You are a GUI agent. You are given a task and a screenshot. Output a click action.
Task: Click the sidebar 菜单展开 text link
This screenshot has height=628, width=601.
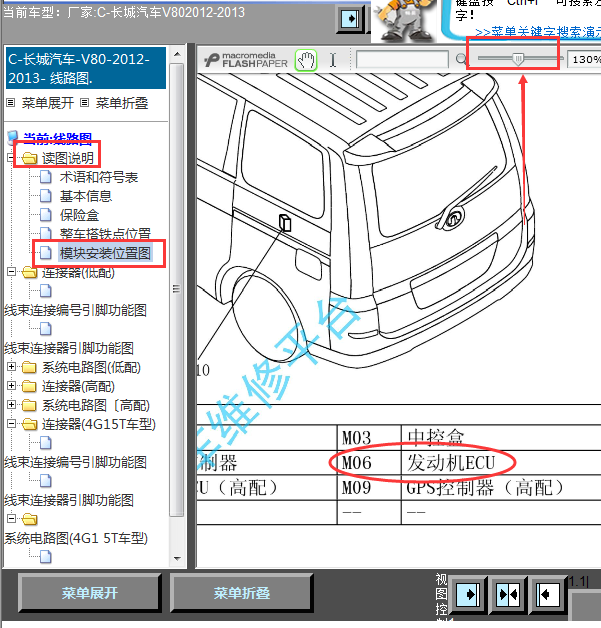[48, 103]
